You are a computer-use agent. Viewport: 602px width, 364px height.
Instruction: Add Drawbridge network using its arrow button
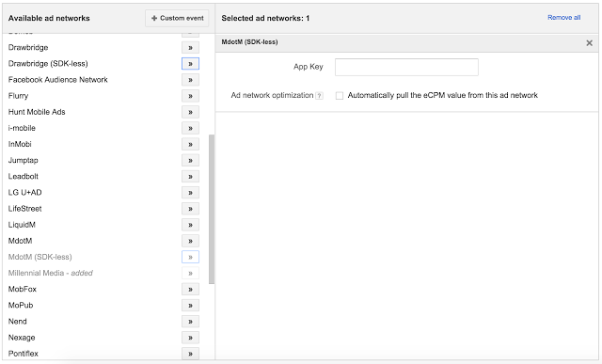tap(190, 48)
